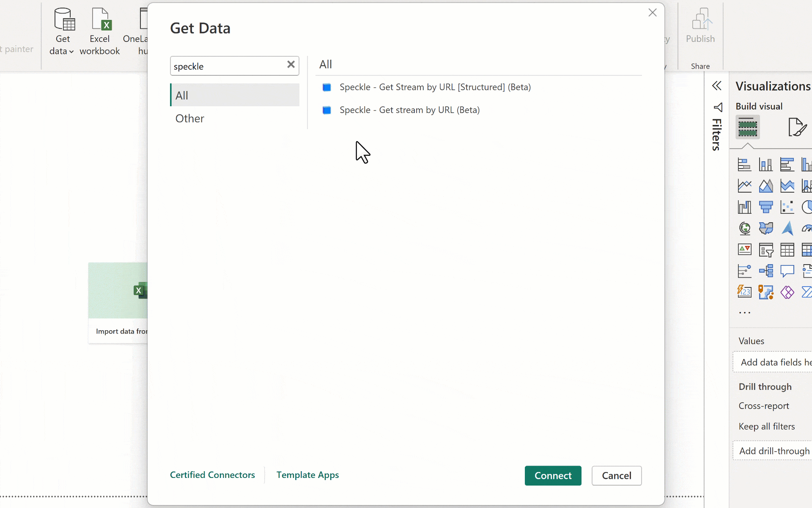The image size is (812, 508).
Task: Show more visualization options via ellipsis
Action: 744,312
